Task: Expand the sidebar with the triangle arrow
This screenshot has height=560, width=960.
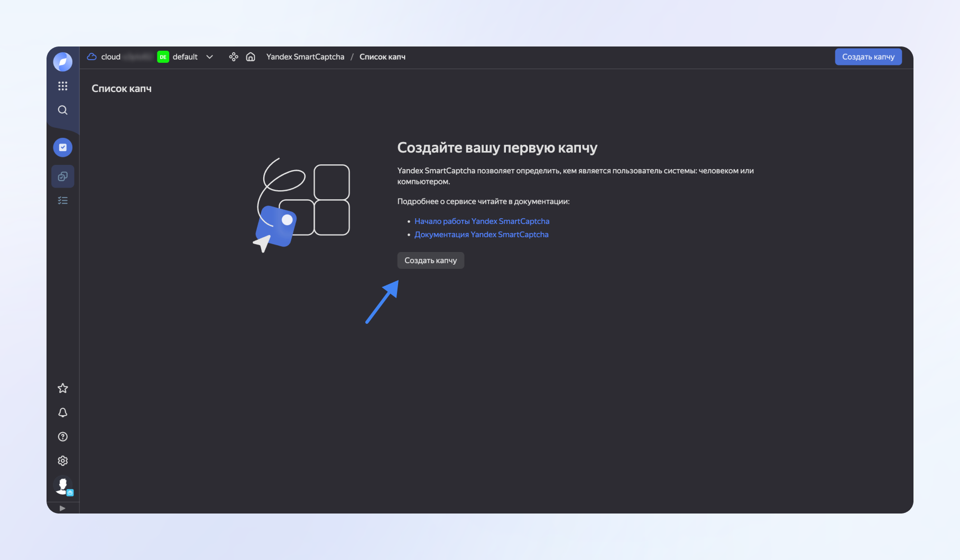Action: pyautogui.click(x=62, y=508)
